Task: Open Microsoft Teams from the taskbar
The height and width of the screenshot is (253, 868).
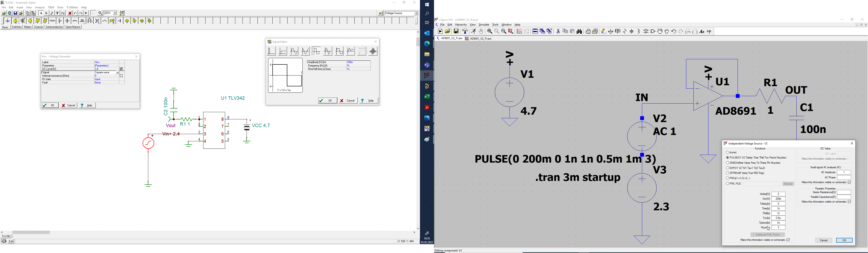Action: pos(427,65)
